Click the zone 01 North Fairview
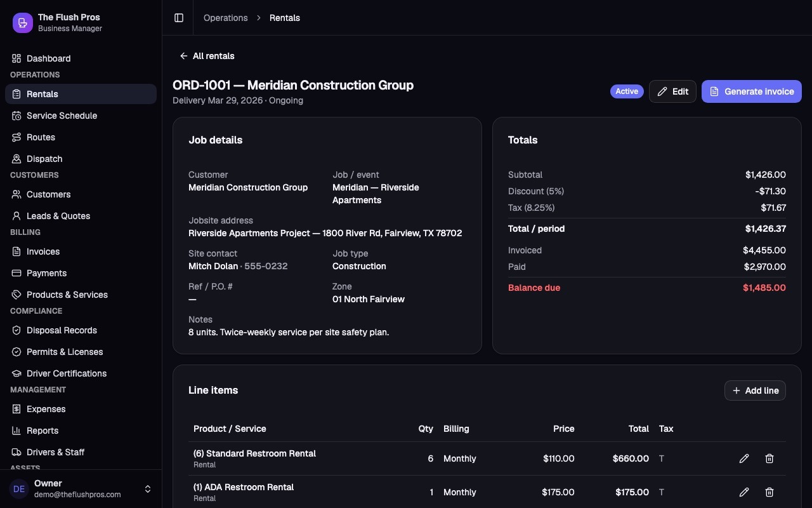Screen dimensions: 812x508 (x=369, y=299)
